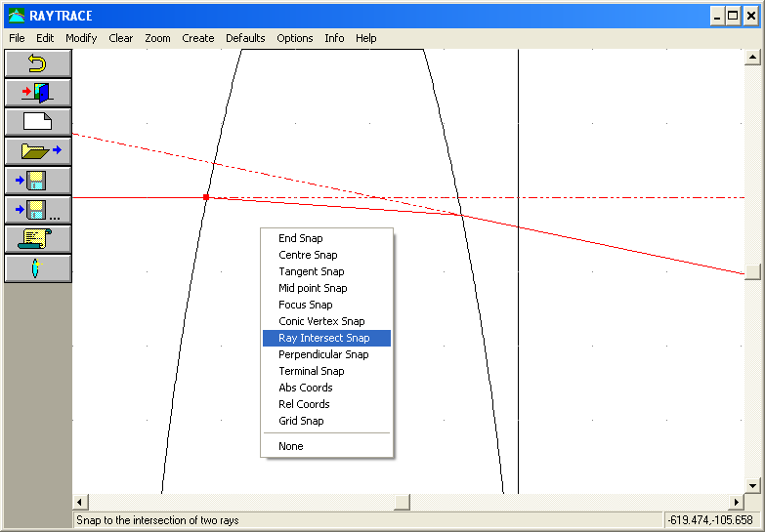Screen dimensions: 765x532
Task: Select Abs Coords in the menu
Action: (326, 388)
